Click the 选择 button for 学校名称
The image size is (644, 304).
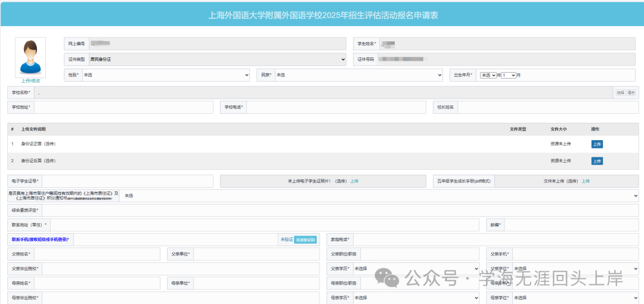pos(620,92)
